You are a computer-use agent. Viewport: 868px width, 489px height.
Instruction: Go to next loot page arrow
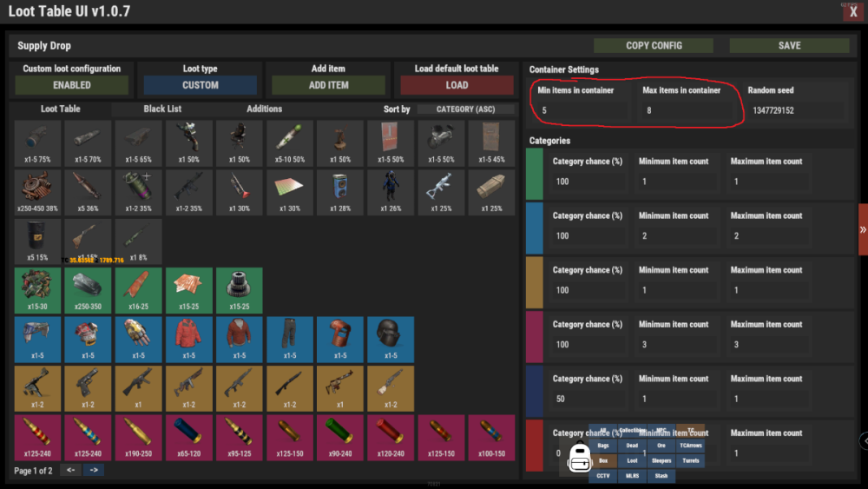click(94, 470)
